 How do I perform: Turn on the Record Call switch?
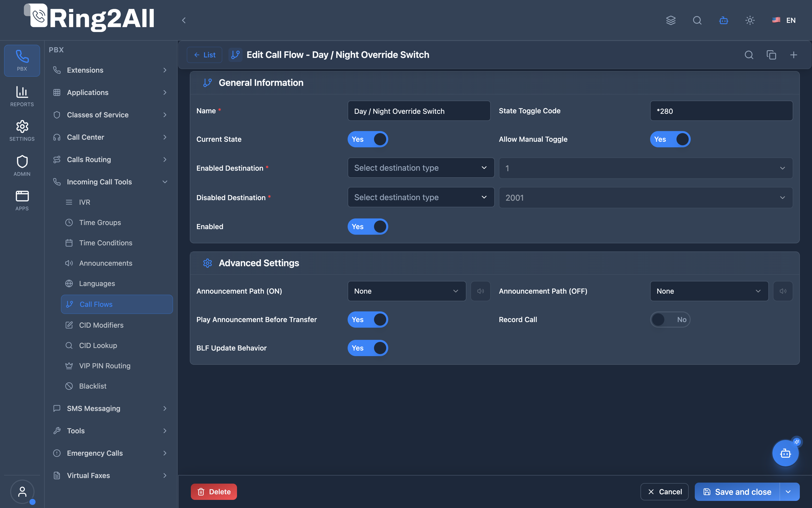(670, 320)
